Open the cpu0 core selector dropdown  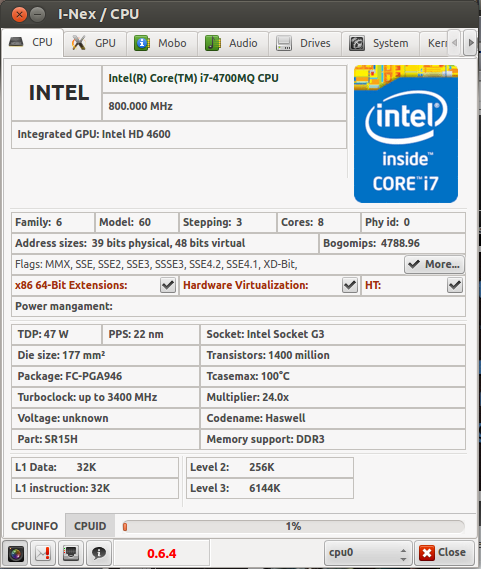[368, 553]
